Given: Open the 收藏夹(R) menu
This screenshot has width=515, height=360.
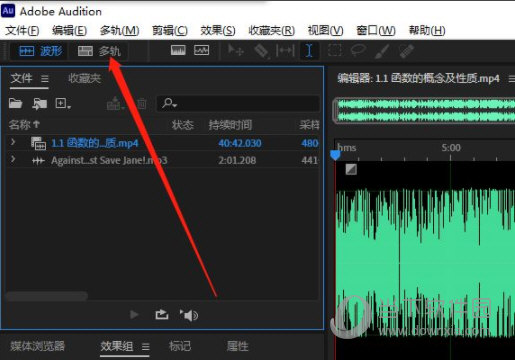Looking at the screenshot, I should click(x=272, y=30).
